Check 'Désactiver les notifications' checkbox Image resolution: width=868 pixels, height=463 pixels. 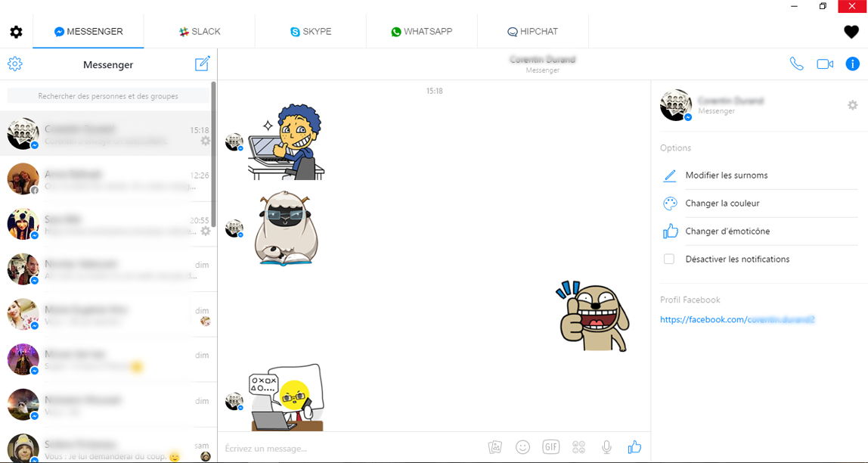[x=669, y=259]
